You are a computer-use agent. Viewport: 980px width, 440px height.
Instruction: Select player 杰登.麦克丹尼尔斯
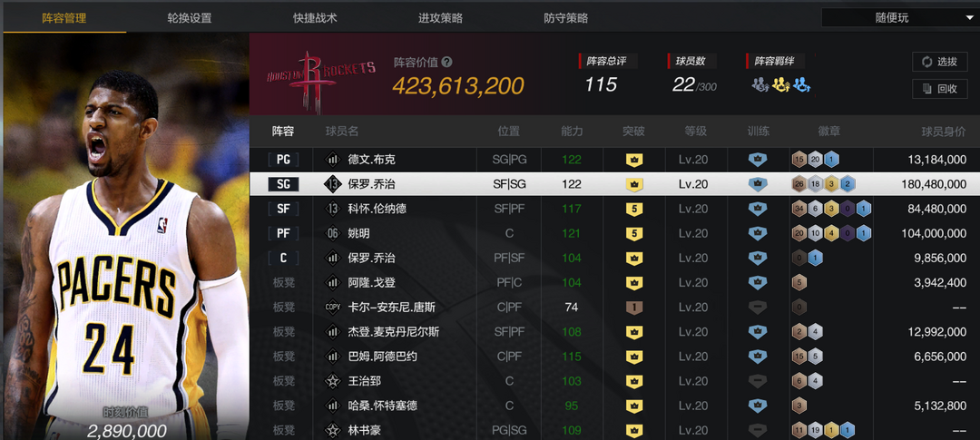pyautogui.click(x=394, y=332)
